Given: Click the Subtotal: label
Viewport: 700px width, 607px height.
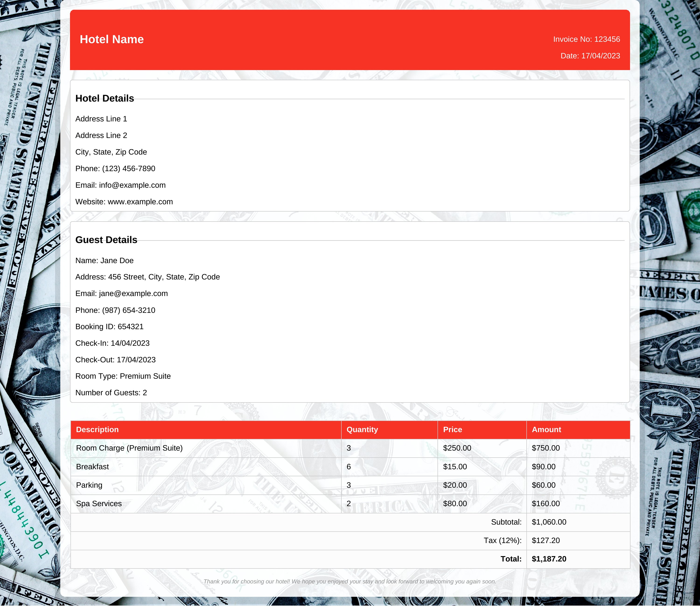Looking at the screenshot, I should pos(506,522).
